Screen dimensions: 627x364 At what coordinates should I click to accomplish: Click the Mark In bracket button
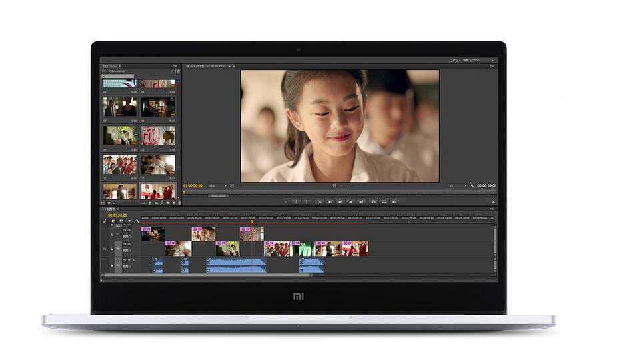297,201
